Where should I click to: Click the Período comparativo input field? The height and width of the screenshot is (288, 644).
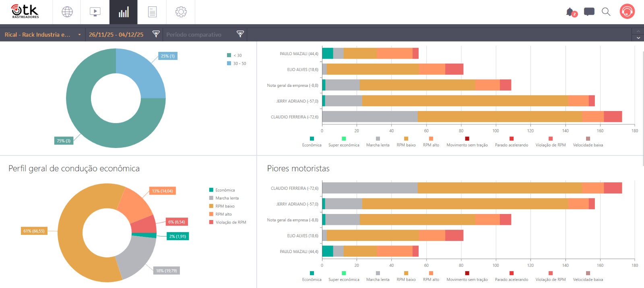tap(199, 35)
